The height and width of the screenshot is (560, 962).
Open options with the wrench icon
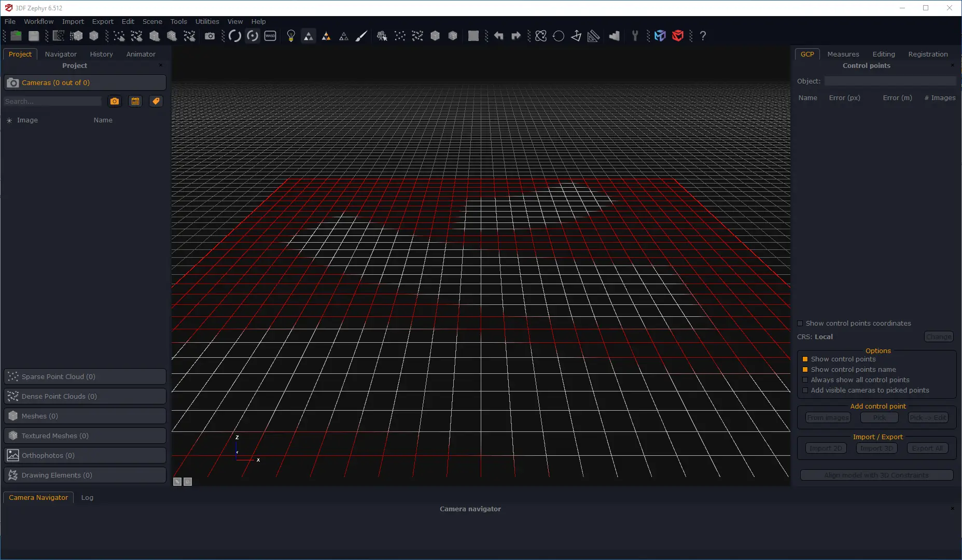click(635, 36)
